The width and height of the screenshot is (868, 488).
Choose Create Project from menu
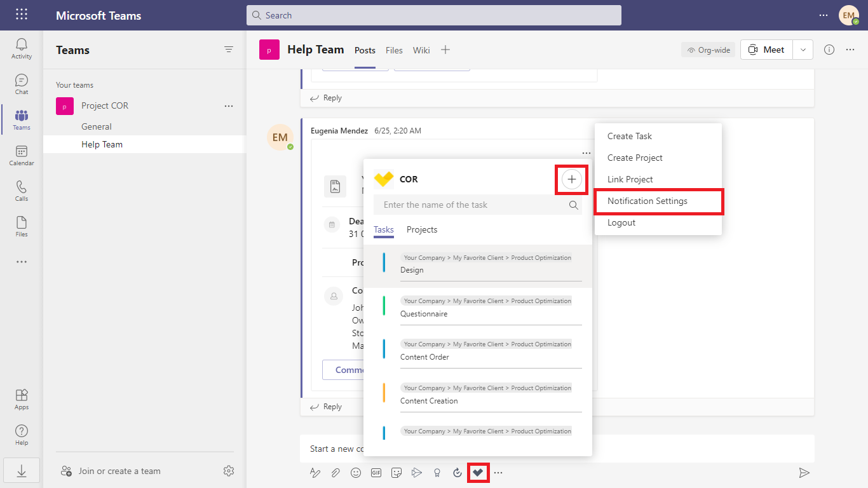pyautogui.click(x=658, y=158)
